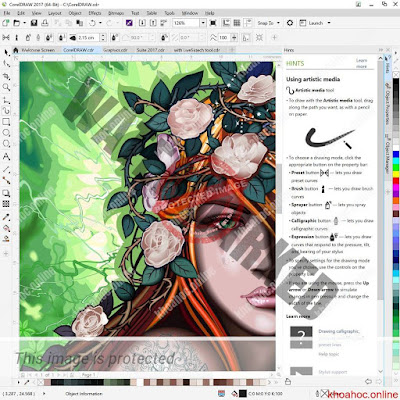Pick the red swatch in right palette
This screenshot has width=400, height=400.
click(x=396, y=180)
